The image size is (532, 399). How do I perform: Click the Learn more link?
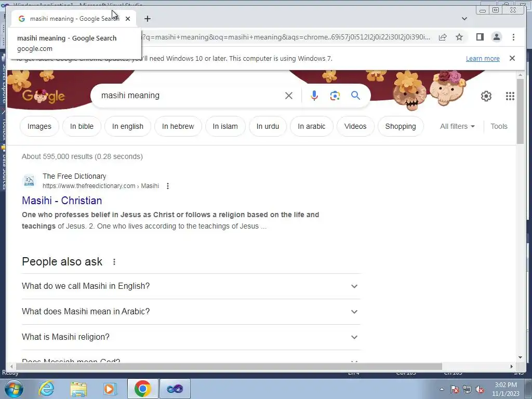(483, 58)
